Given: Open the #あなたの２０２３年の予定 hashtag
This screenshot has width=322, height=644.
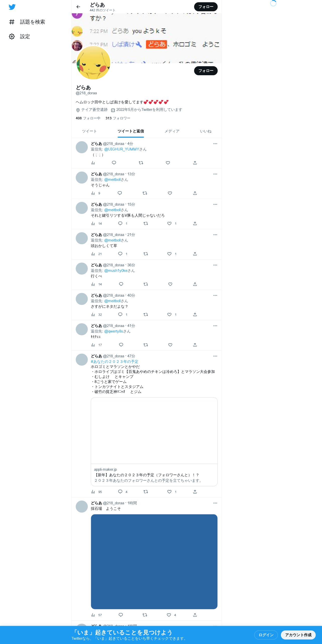Looking at the screenshot, I should 115,362.
